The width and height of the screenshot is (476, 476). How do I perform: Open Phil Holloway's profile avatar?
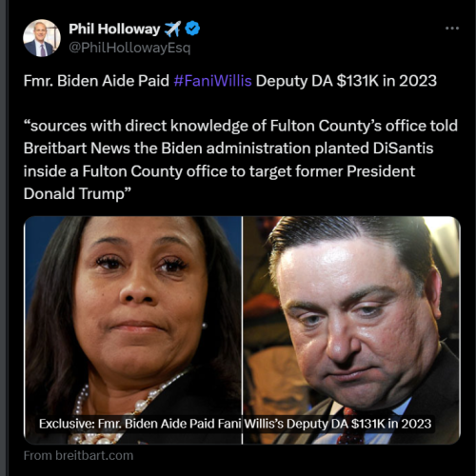[x=42, y=38]
